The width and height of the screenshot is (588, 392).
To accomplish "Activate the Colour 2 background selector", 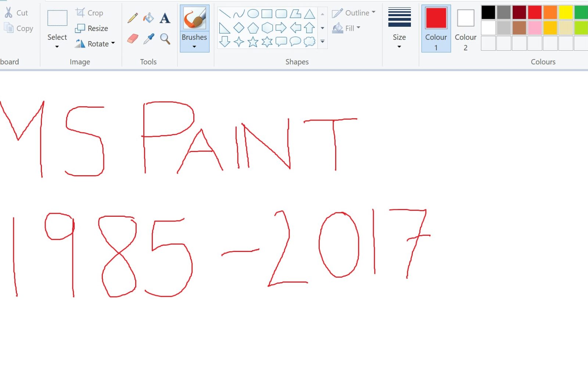I will click(466, 29).
